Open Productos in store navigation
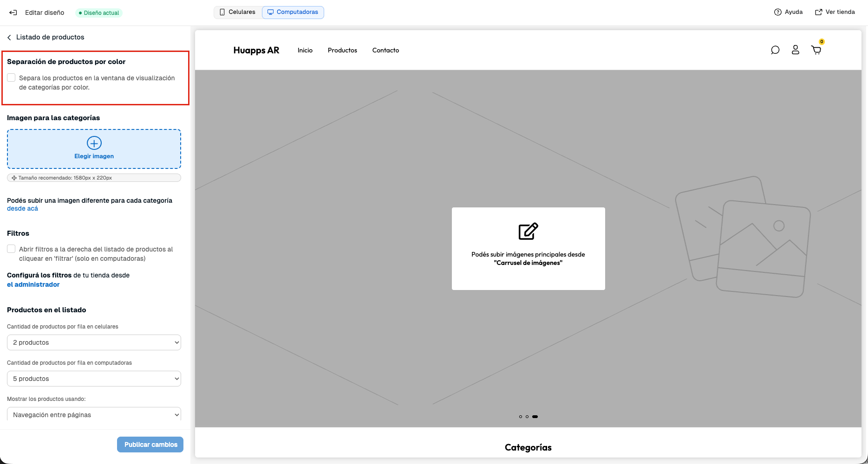 pyautogui.click(x=342, y=50)
